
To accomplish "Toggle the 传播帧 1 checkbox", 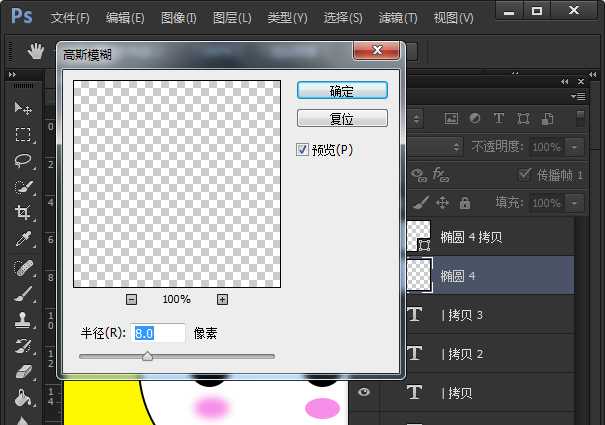I will coord(525,175).
